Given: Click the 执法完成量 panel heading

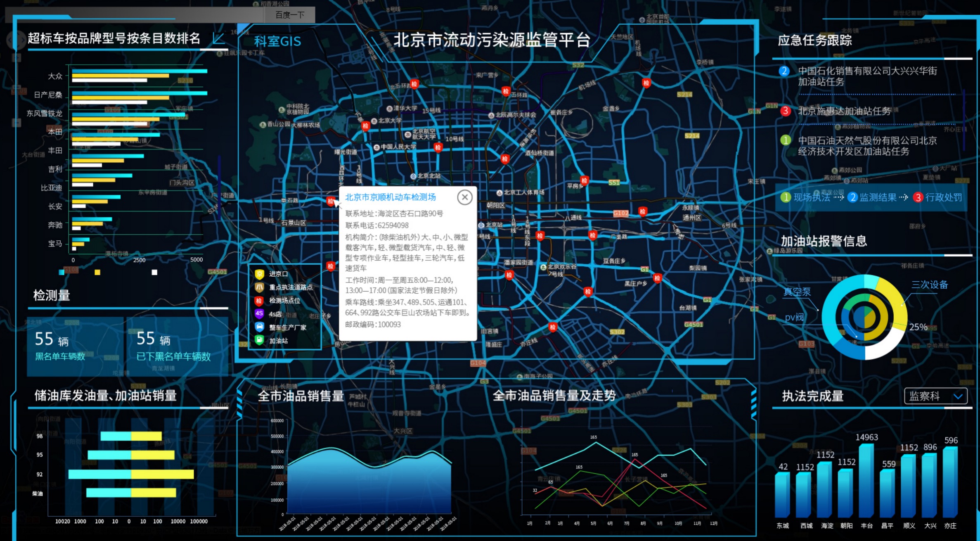Looking at the screenshot, I should coord(812,396).
